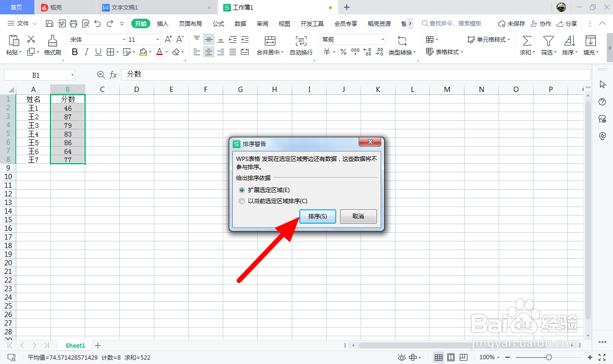613x364 pixels.
Task: Open the Formulas ribbon tab
Action: pyautogui.click(x=218, y=23)
